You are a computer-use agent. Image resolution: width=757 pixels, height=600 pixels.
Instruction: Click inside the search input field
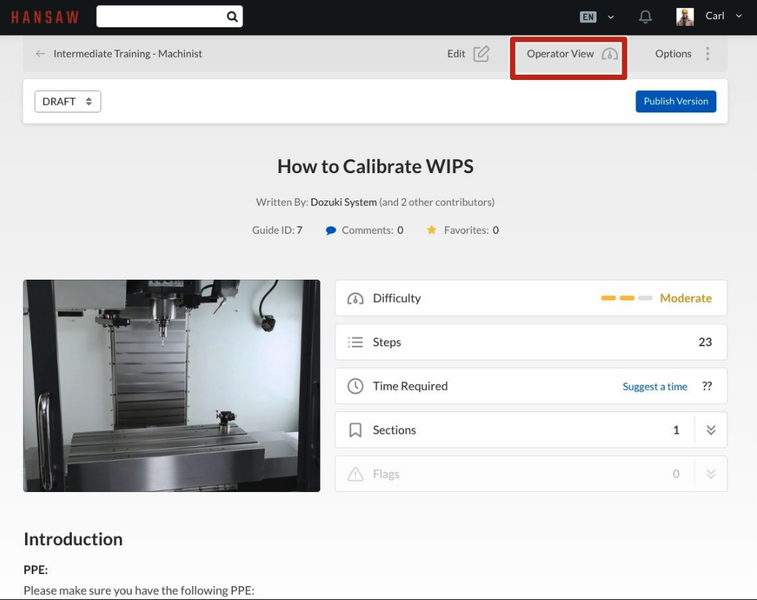(x=160, y=16)
